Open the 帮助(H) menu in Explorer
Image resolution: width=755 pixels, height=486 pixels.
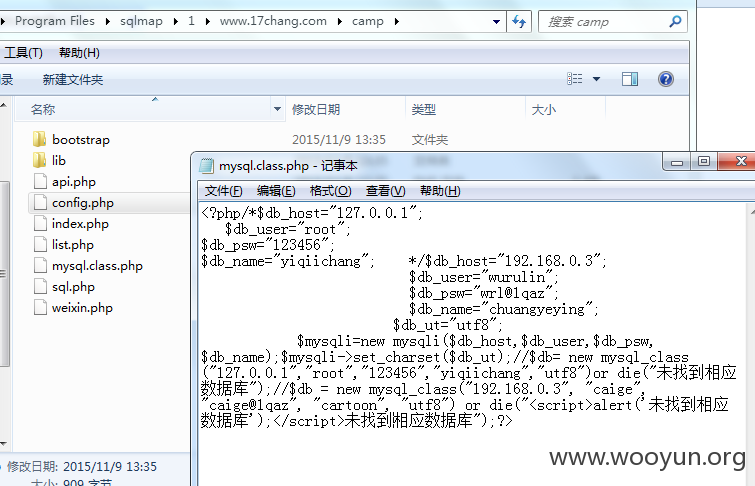pos(79,53)
